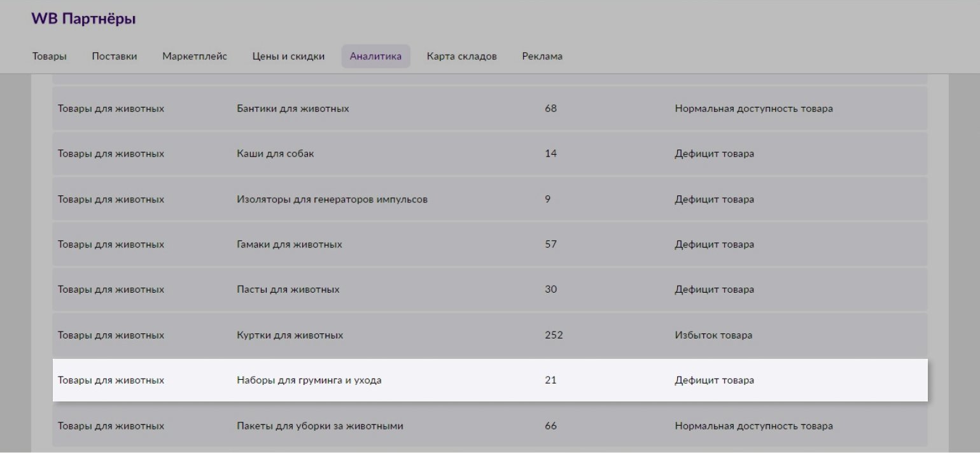Click Нормальная доступность товара in Пакеты row
This screenshot has width=980, height=453.
coord(754,426)
